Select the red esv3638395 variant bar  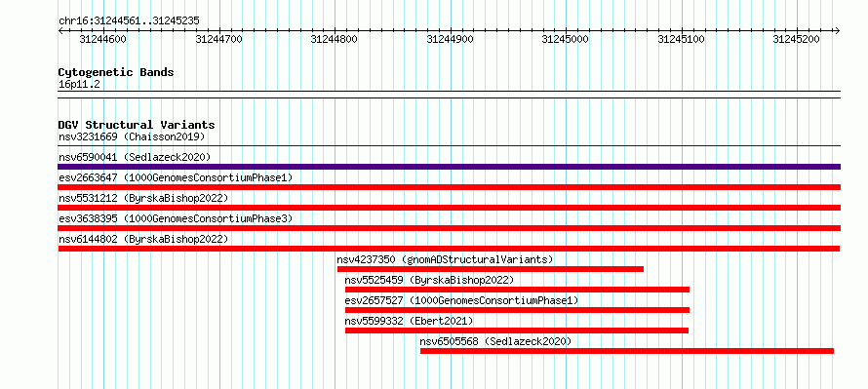[449, 228]
